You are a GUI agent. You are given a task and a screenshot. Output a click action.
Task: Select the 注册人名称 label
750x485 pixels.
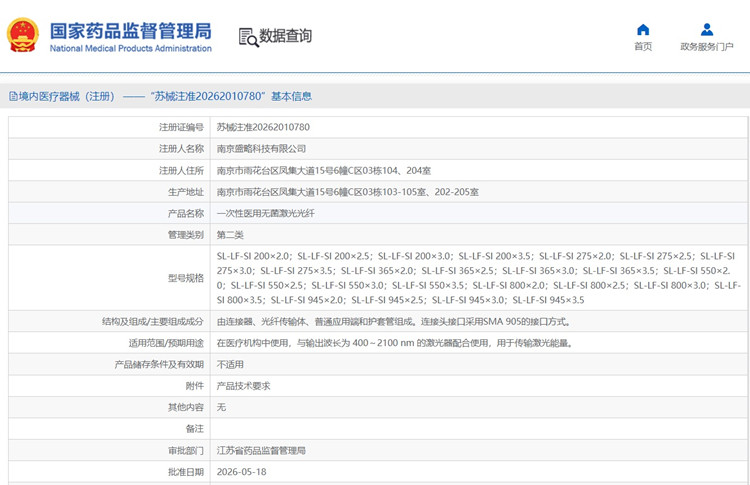(181, 149)
